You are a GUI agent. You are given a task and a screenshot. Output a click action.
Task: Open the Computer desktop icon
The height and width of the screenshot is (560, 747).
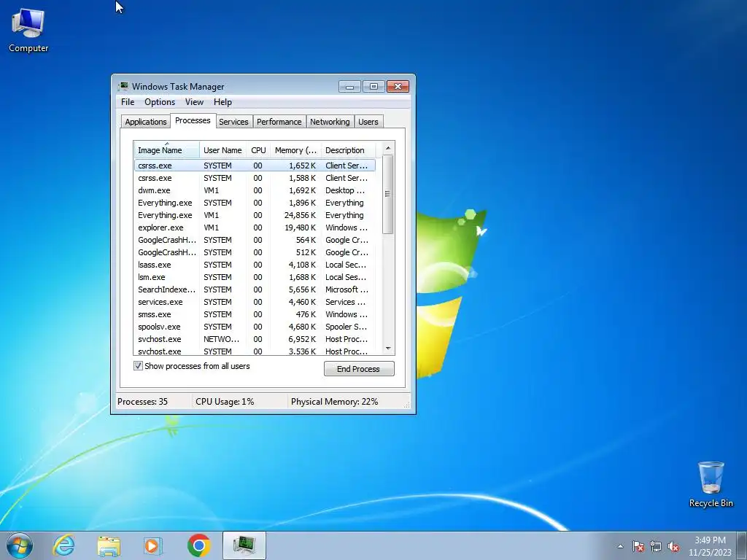[x=28, y=31]
